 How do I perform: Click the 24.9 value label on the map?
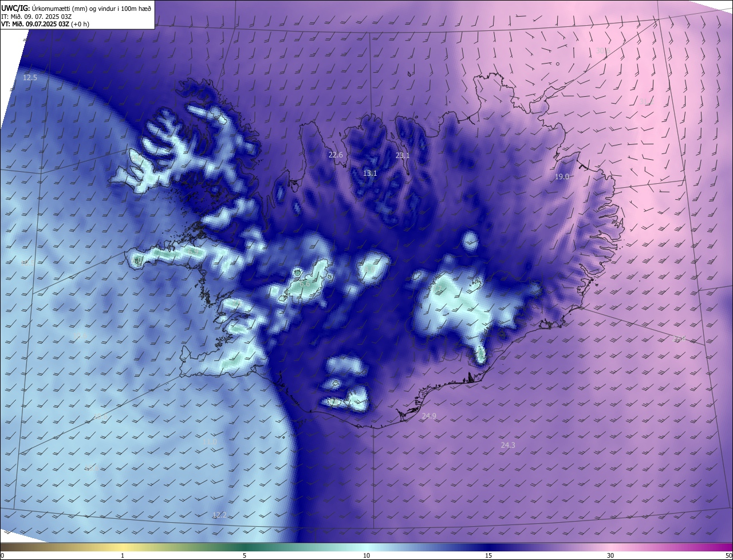click(429, 416)
